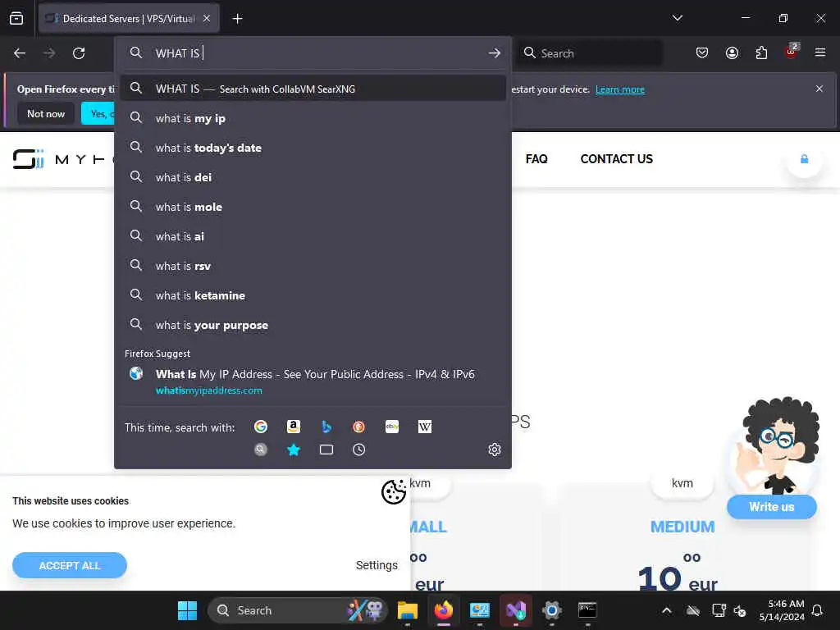The width and height of the screenshot is (840, 630).
Task: Open the Extensions puzzle icon
Action: pos(761,52)
